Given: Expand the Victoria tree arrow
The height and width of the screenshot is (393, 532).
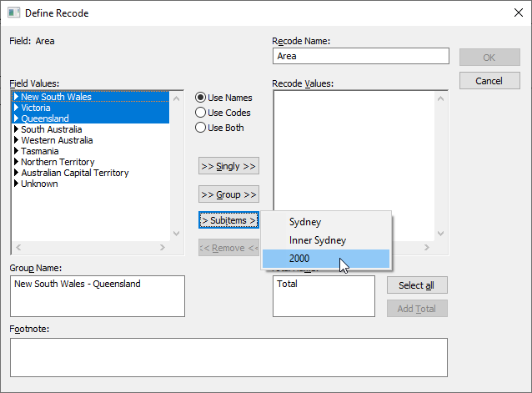Looking at the screenshot, I should (x=17, y=108).
